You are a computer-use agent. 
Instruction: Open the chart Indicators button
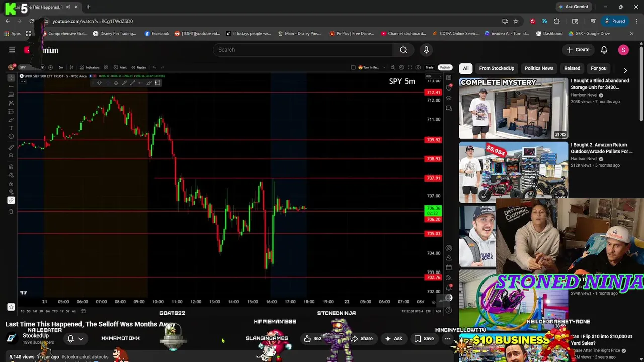coord(90,67)
